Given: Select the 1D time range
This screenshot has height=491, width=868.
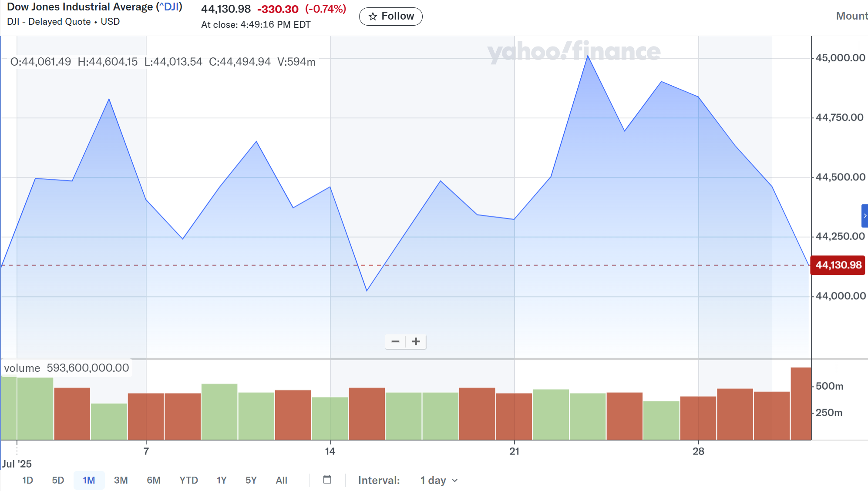Looking at the screenshot, I should point(27,480).
